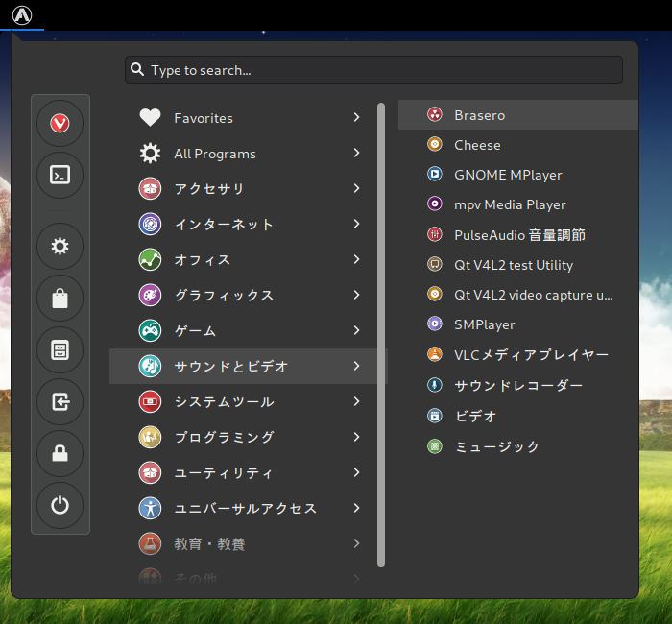
Task: Open system settings gear in sidebar
Action: tap(60, 246)
